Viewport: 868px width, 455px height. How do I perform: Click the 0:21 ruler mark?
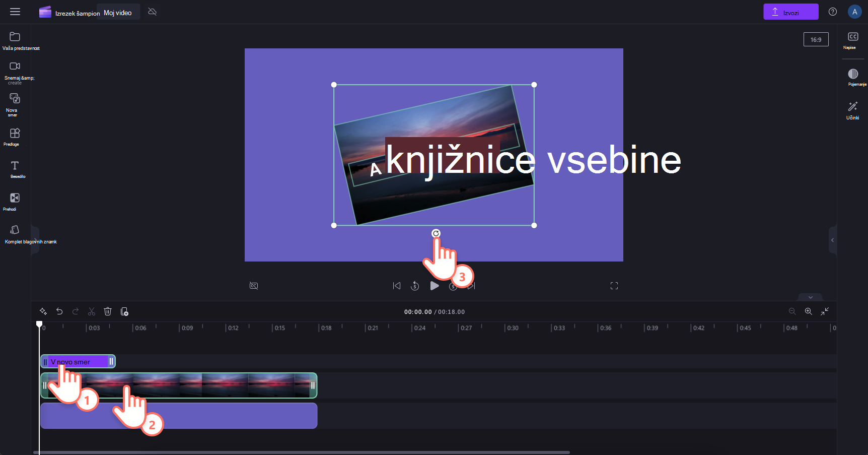click(373, 328)
